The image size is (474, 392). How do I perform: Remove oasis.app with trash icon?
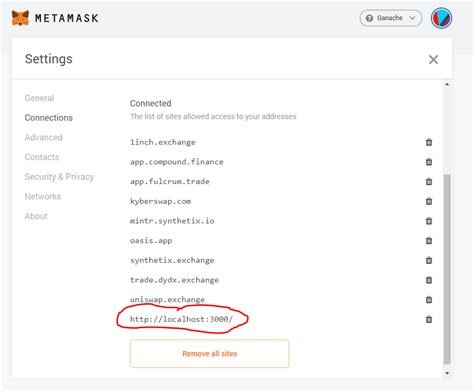(x=429, y=240)
